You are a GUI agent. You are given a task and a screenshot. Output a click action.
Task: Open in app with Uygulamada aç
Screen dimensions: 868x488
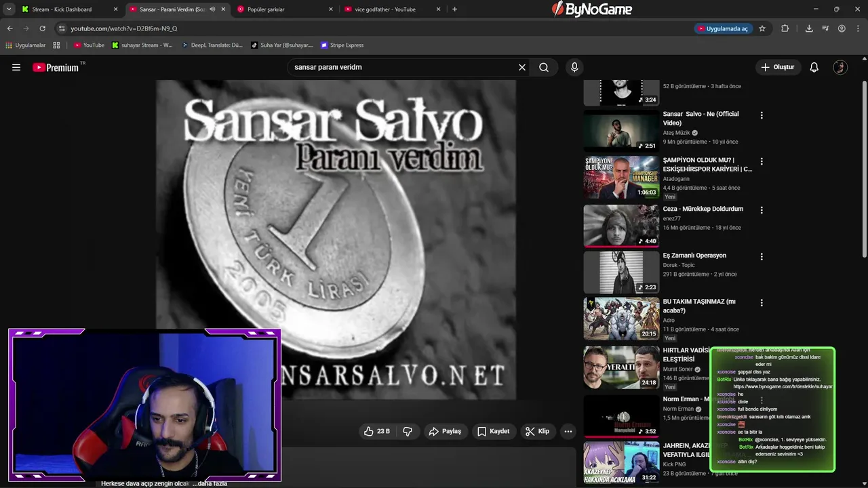click(x=722, y=28)
